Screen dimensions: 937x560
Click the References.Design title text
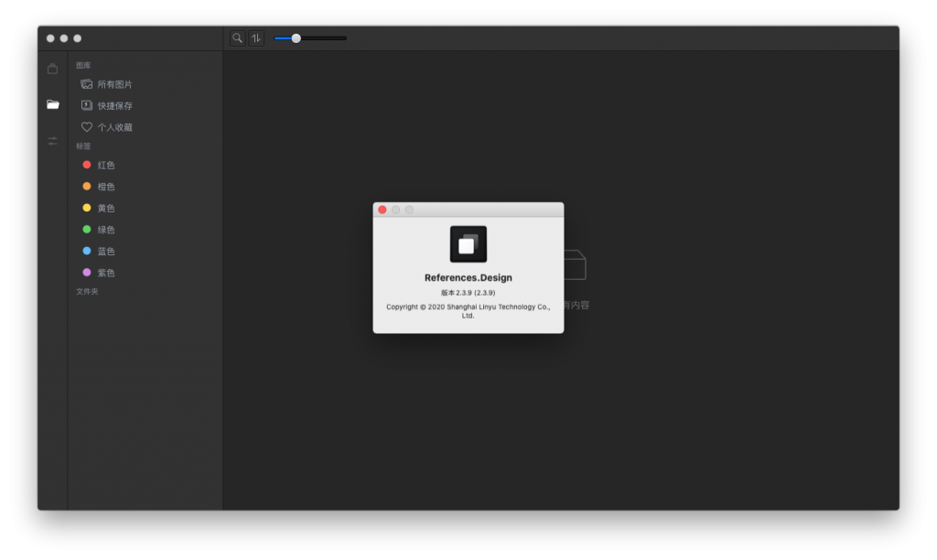[x=468, y=277]
